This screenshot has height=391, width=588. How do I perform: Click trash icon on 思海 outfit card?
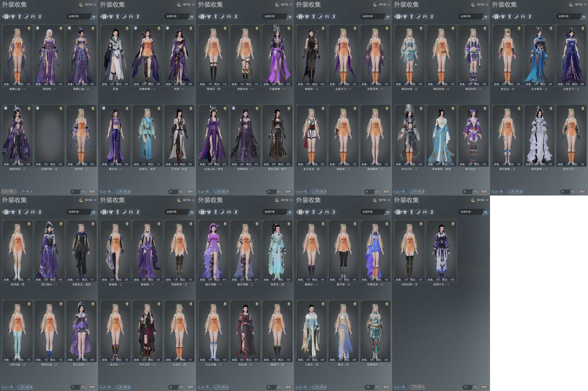(127, 28)
